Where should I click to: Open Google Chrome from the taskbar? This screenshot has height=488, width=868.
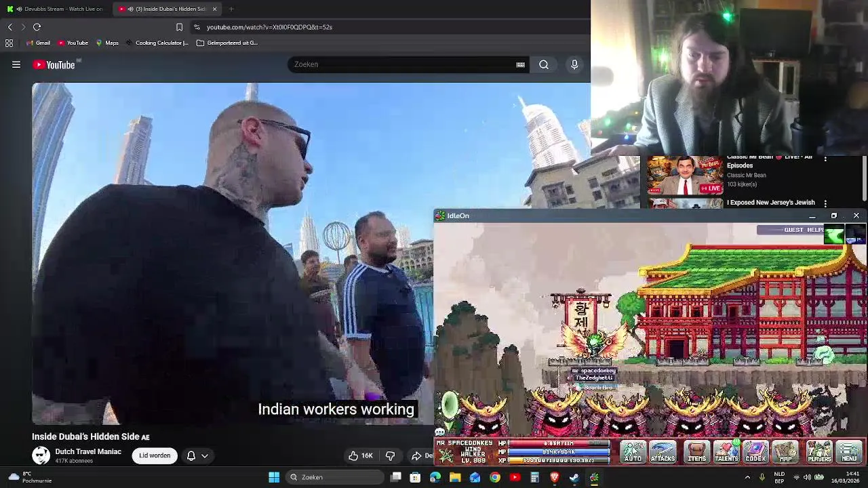click(x=495, y=477)
